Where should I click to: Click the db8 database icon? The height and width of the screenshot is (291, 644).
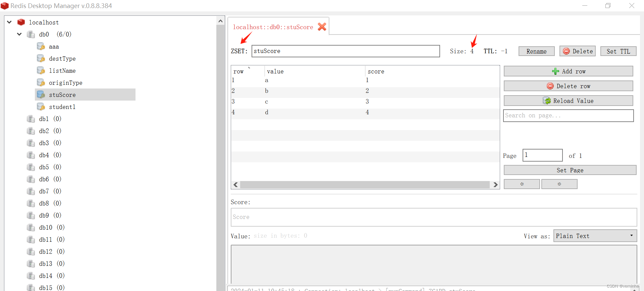tap(31, 203)
